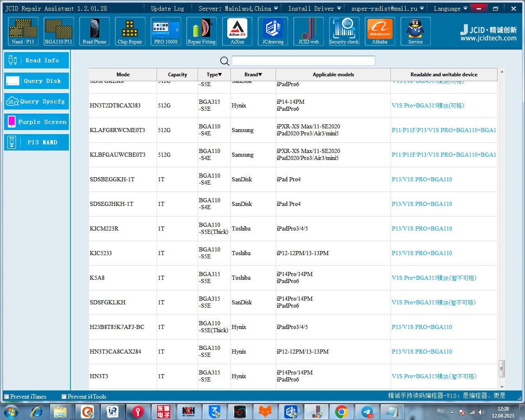Toggle Prevent i4Tools checkbox
Screen dimensions: 525x420
[64, 397]
